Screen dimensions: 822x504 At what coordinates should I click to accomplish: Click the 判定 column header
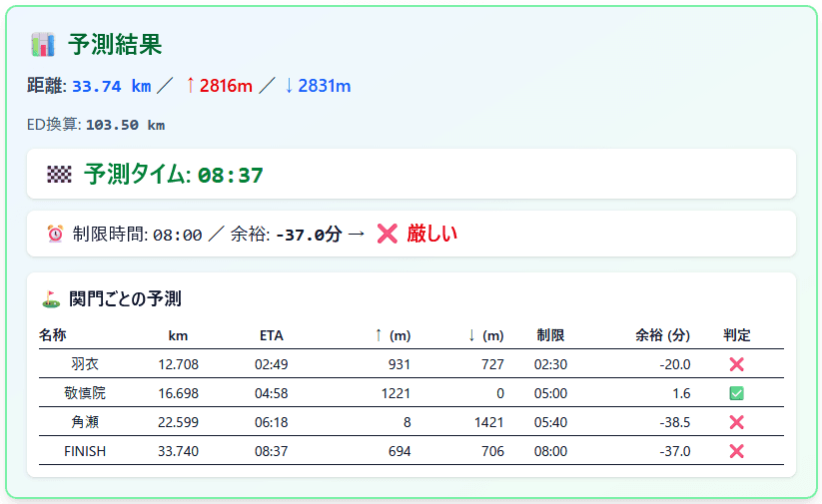[736, 335]
